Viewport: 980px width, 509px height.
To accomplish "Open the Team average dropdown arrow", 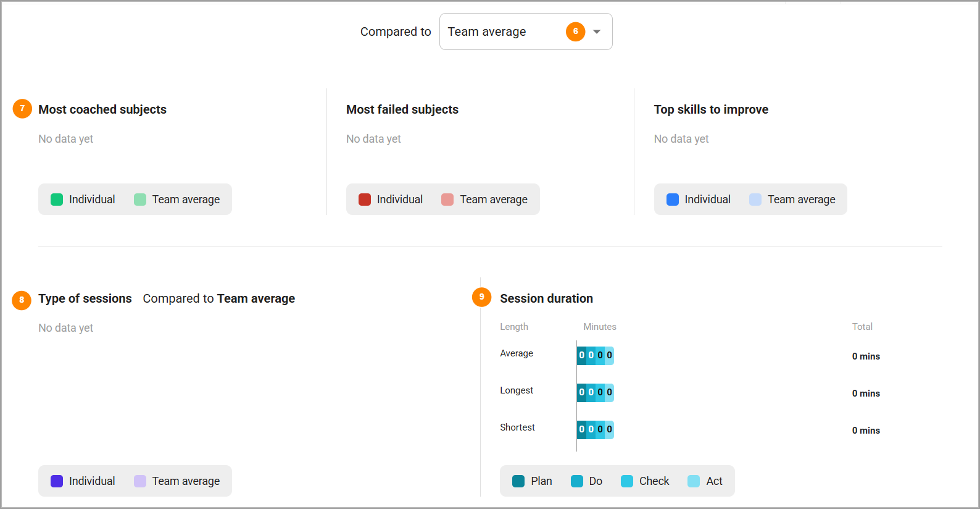I will click(x=597, y=32).
